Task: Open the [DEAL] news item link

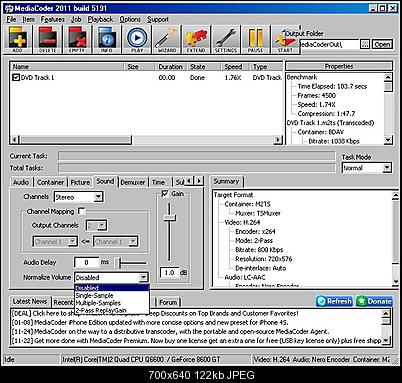Action: coord(155,313)
